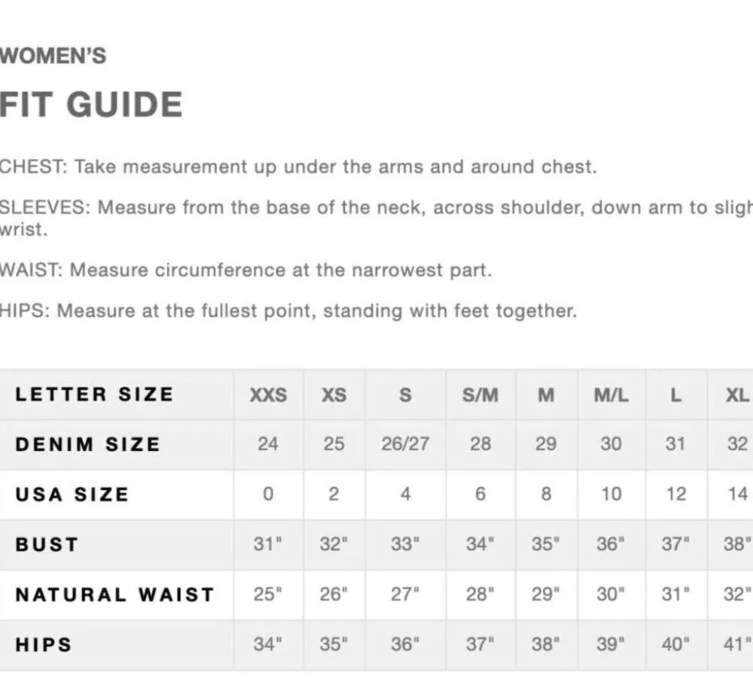Click the FIT GUIDE heading

click(91, 105)
